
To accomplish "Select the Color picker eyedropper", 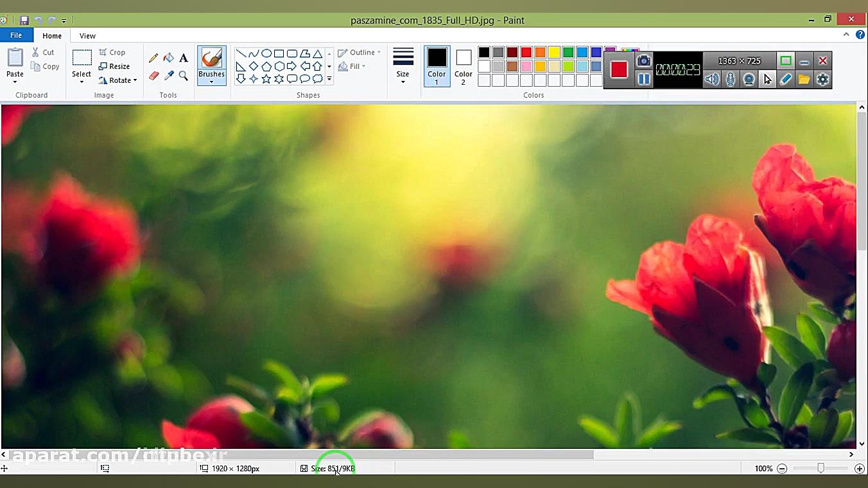I will click(168, 76).
